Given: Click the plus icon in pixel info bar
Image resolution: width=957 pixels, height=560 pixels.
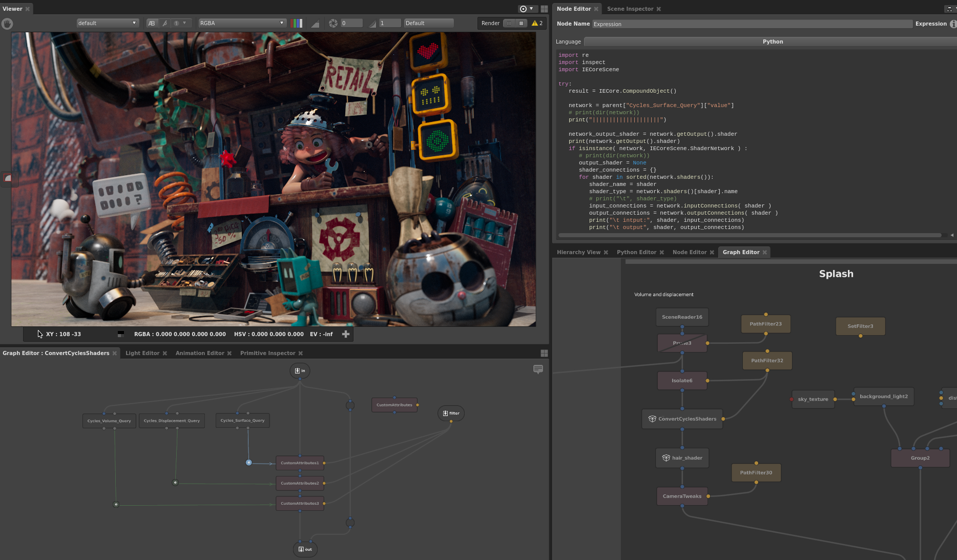Looking at the screenshot, I should [x=346, y=334].
